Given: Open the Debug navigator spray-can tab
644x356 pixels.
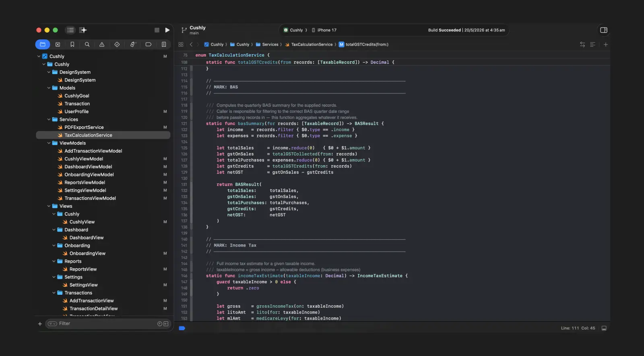Looking at the screenshot, I should click(x=133, y=44).
